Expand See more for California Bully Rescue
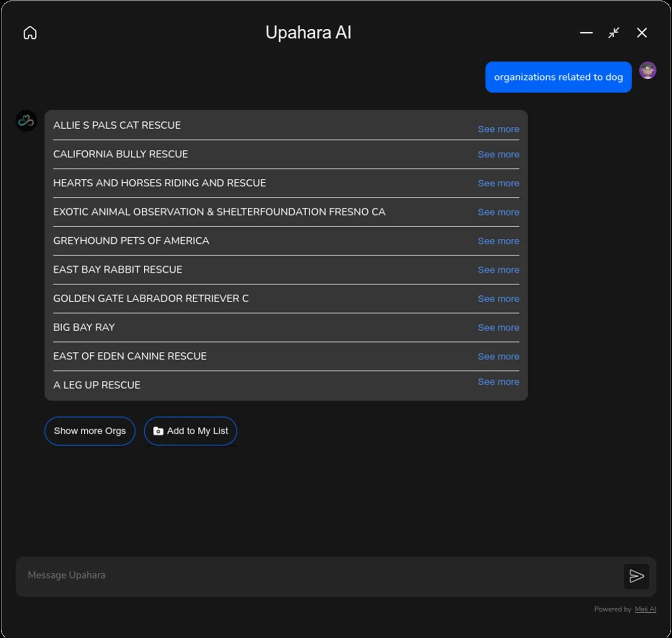Screen dimensions: 672x638 click(498, 154)
